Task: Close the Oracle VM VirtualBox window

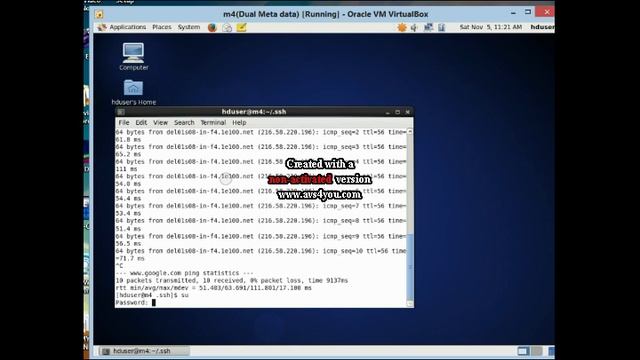Action: (x=547, y=12)
